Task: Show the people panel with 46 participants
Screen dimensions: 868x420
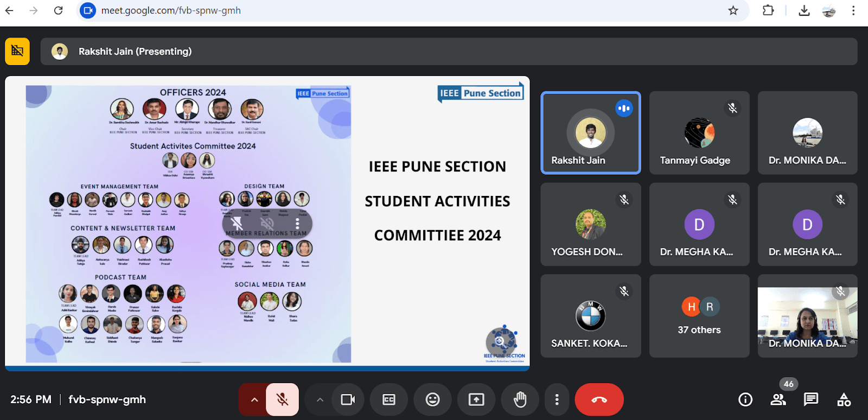Action: coord(778,400)
